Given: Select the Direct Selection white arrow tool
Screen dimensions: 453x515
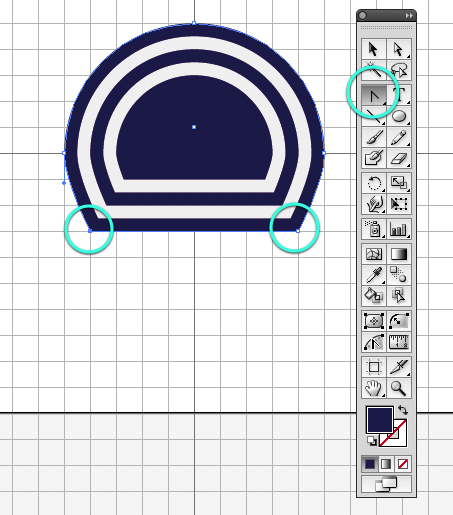Looking at the screenshot, I should click(399, 49).
